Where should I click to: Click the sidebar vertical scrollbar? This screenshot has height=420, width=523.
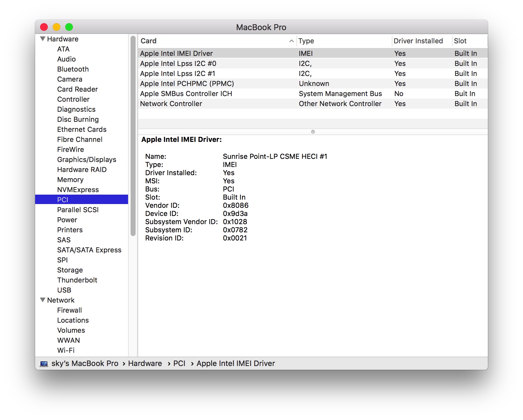[133, 136]
